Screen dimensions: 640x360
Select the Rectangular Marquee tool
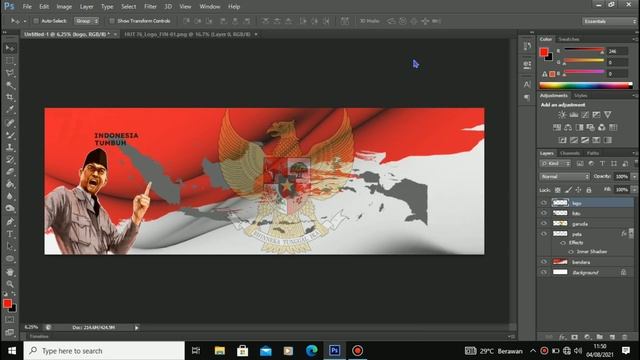[10, 60]
